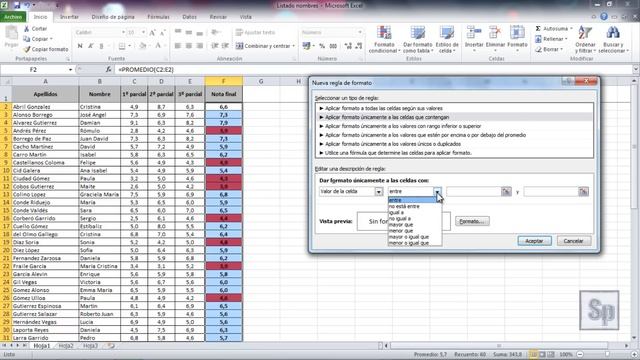Toggle italic K formatting
Viewport: 640px width, 360px height.
coord(91,46)
